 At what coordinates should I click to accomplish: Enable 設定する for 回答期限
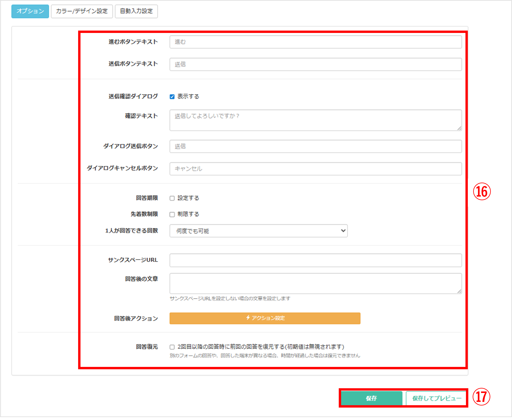coord(172,198)
